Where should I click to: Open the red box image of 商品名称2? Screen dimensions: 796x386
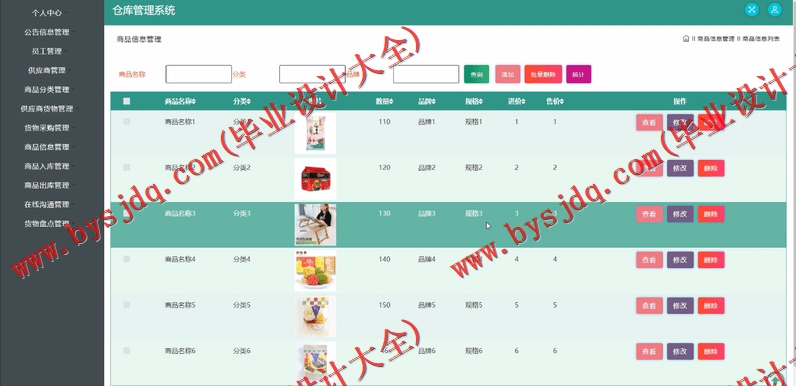click(x=315, y=179)
